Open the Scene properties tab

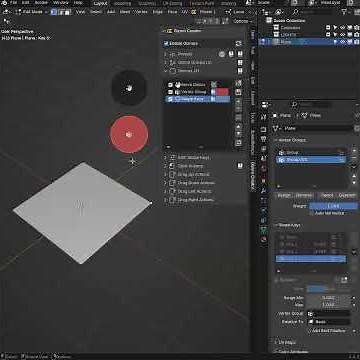coord(264,158)
